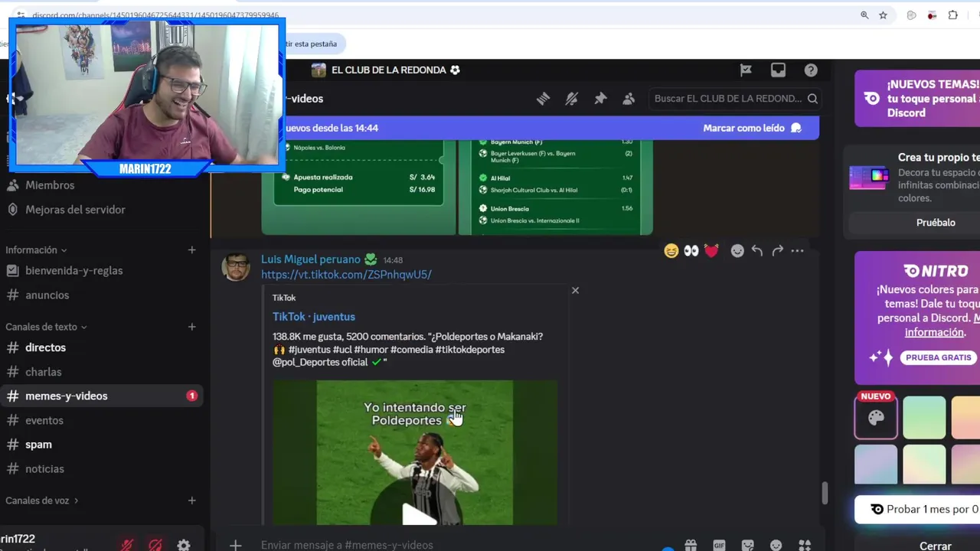980x551 pixels.
Task: Click PRUEBA GRATIS Nitro button
Action: [938, 357]
